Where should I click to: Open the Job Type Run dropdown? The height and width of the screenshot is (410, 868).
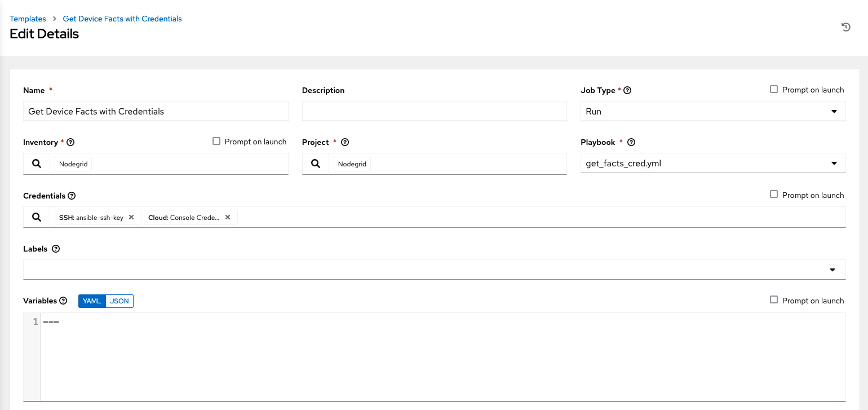pos(713,111)
